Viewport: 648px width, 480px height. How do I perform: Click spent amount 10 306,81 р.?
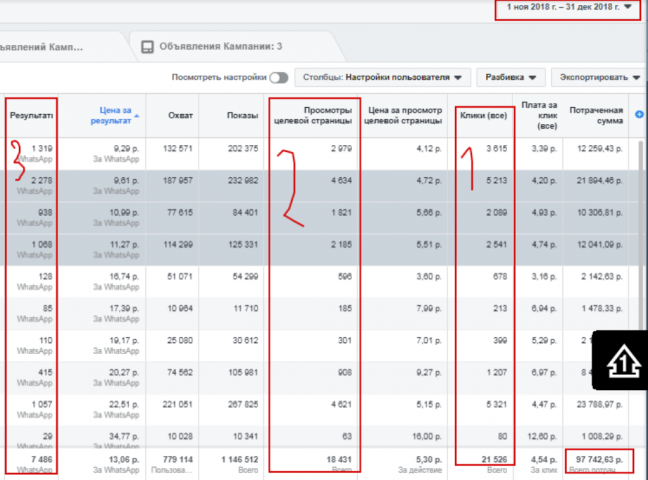tap(600, 213)
